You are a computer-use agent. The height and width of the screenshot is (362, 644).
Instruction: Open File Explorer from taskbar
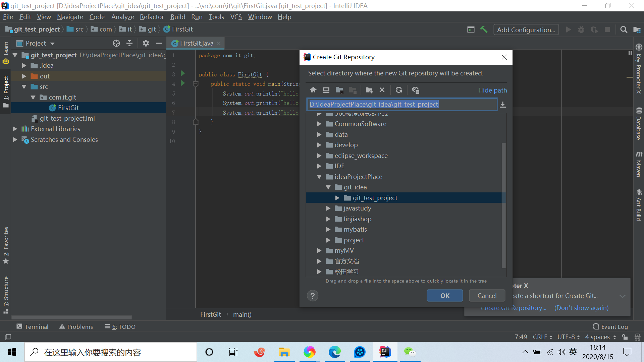[284, 352]
